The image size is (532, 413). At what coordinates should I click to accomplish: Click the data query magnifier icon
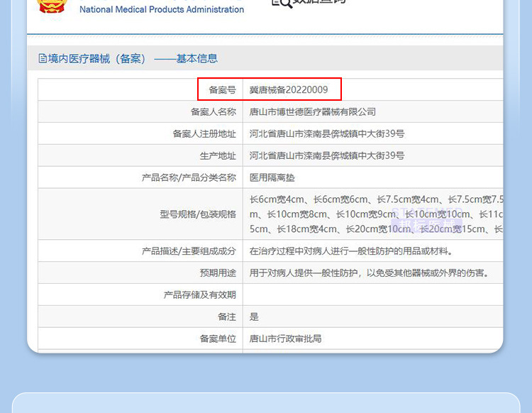(282, 4)
